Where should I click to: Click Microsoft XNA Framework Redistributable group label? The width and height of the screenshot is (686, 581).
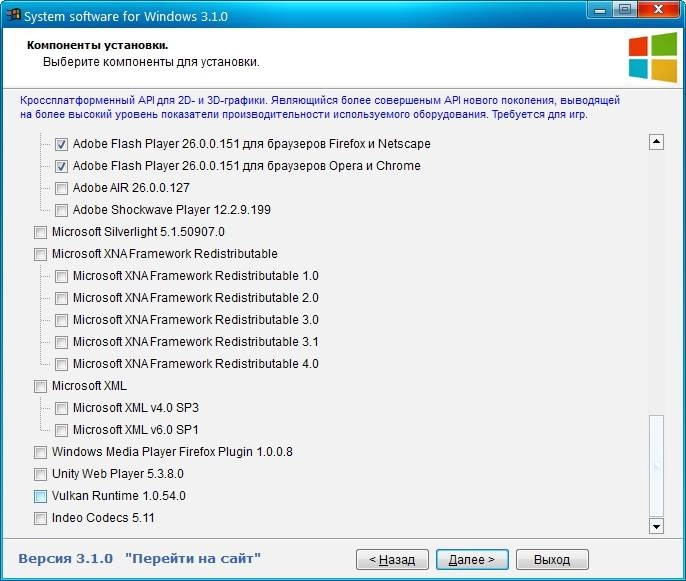pyautogui.click(x=164, y=254)
